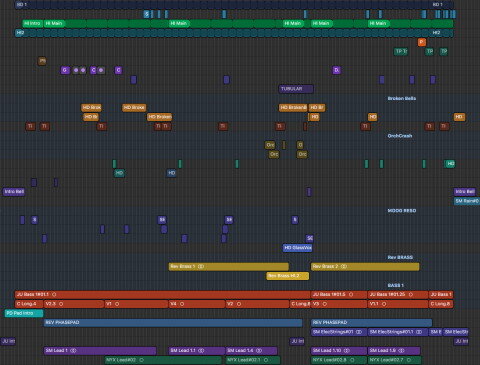
Task: Select the V4 region
Action: coord(197,304)
